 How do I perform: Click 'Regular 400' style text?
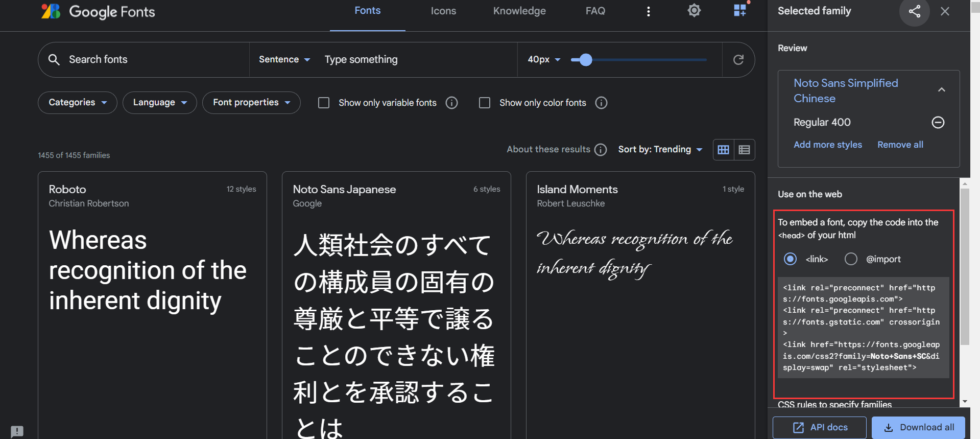822,122
